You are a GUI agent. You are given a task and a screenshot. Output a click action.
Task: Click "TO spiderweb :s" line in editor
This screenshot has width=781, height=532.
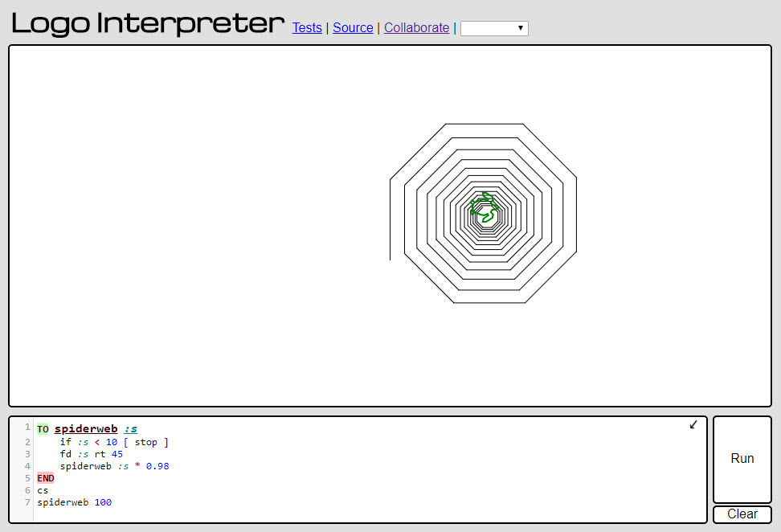coord(87,429)
